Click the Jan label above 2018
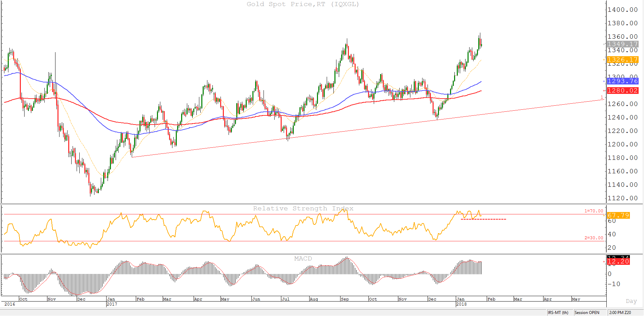 point(460,299)
